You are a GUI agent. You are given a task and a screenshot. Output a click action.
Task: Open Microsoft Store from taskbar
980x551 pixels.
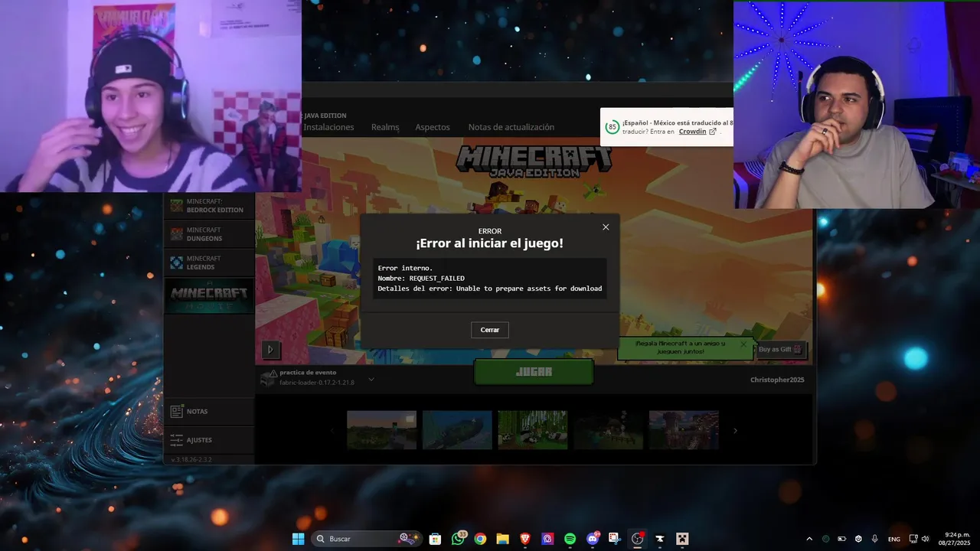tap(435, 539)
